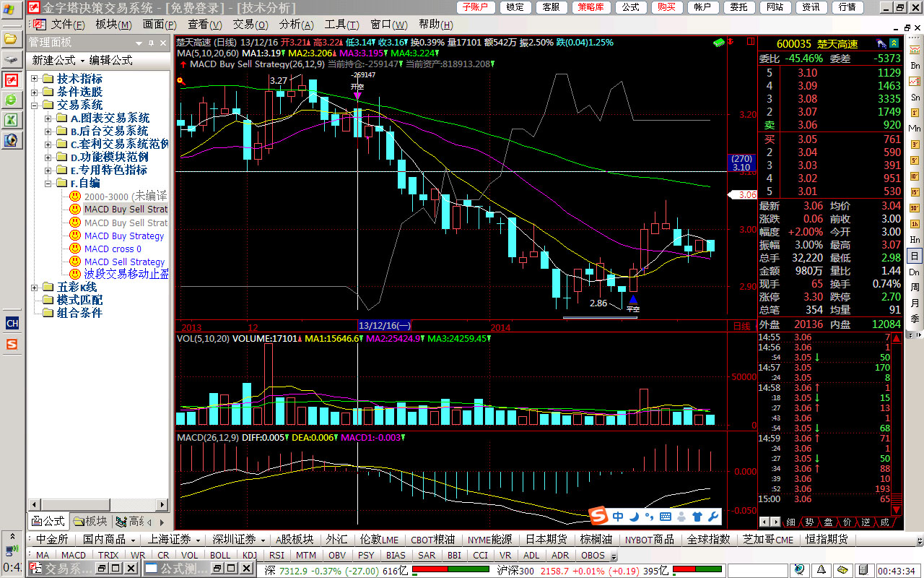Open the Sogou soft keyboard icon

pyautogui.click(x=666, y=517)
